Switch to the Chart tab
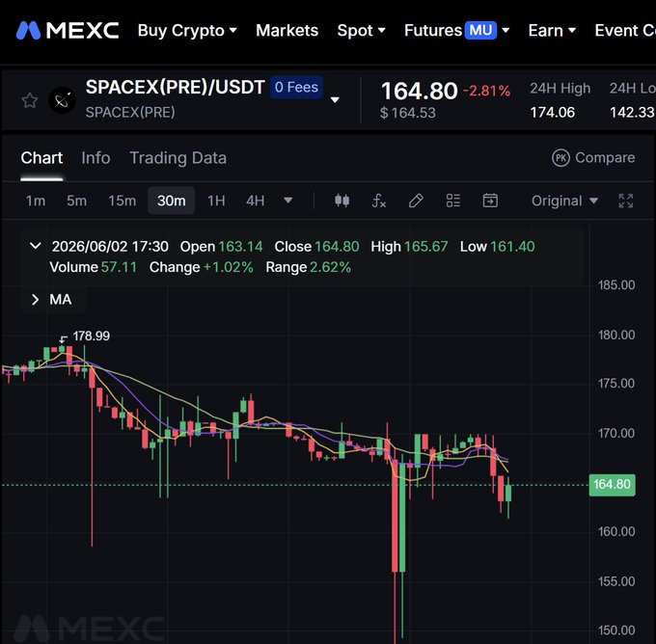The width and height of the screenshot is (656, 644). [41, 158]
